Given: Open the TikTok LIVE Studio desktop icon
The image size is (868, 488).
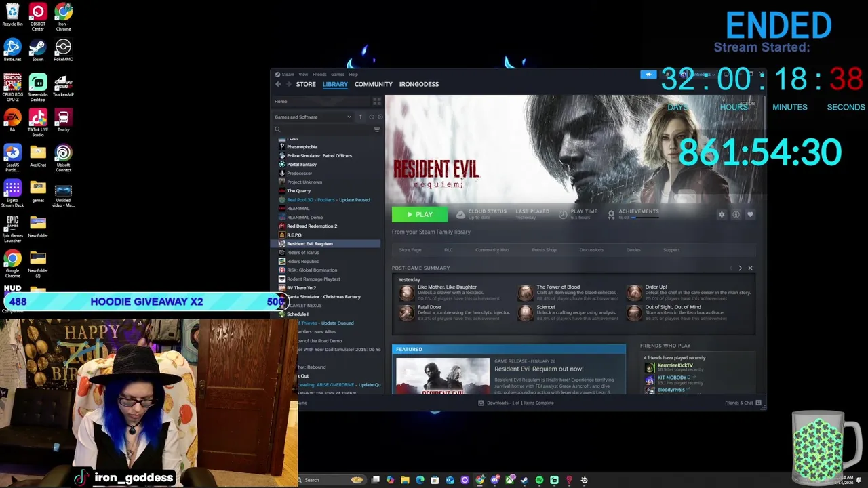Looking at the screenshot, I should [x=38, y=123].
